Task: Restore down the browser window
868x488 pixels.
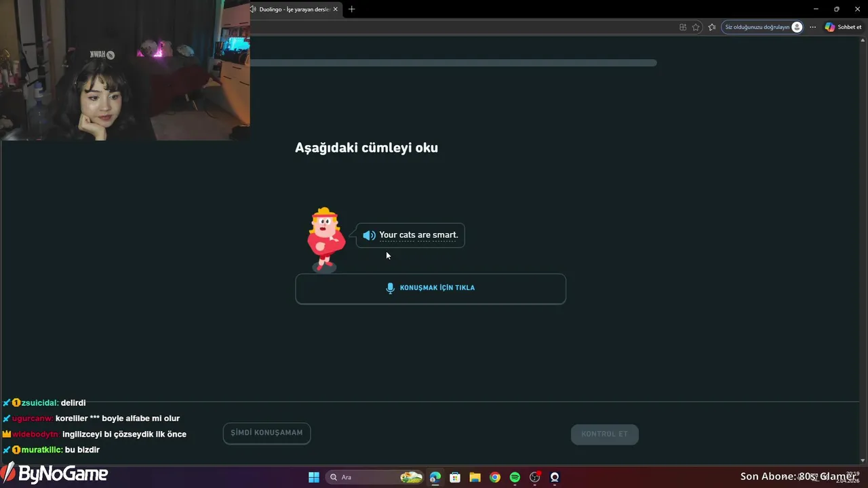Action: tap(836, 9)
